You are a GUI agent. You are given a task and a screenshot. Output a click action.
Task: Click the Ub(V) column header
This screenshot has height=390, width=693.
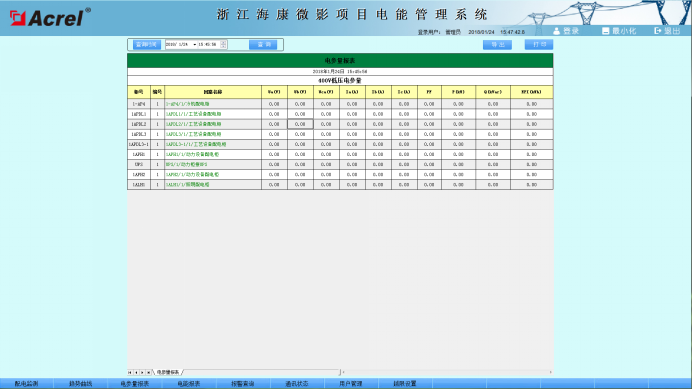[x=300, y=92]
